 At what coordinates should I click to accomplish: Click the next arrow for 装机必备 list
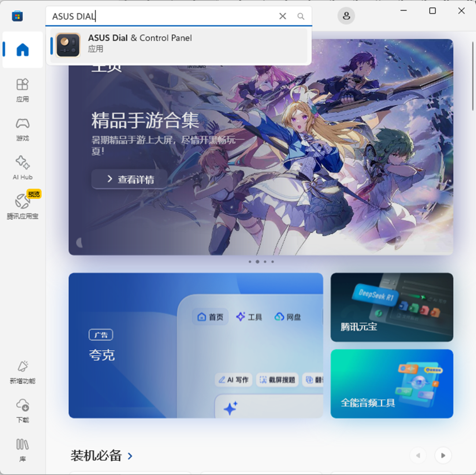click(443, 455)
